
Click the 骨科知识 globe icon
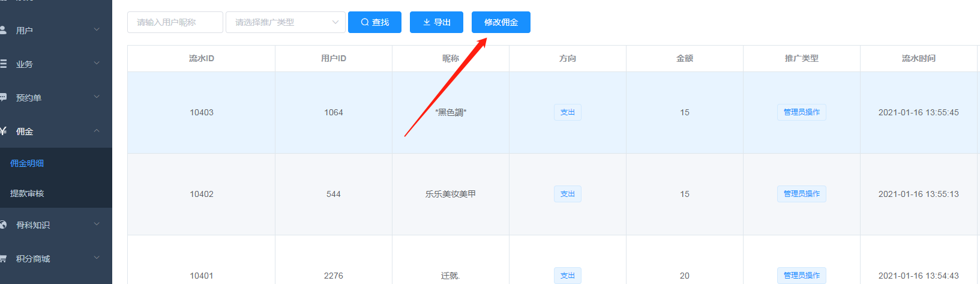coord(3,225)
